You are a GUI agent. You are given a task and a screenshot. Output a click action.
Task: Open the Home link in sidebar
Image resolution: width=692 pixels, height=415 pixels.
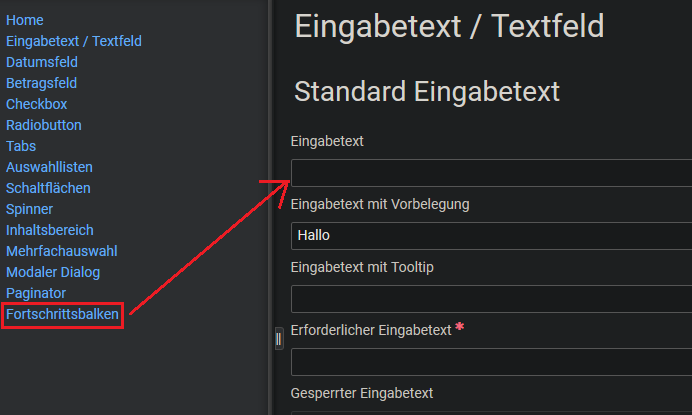(x=25, y=20)
